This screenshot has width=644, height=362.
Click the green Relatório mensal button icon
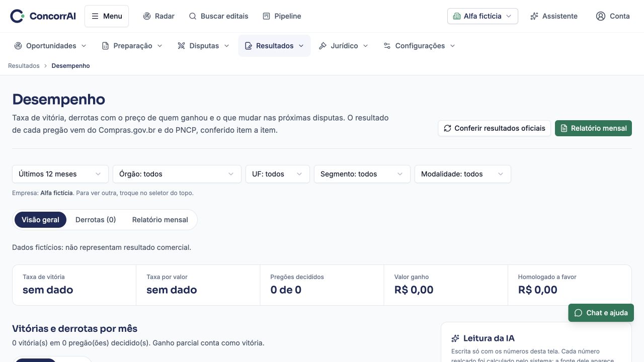coord(564,128)
